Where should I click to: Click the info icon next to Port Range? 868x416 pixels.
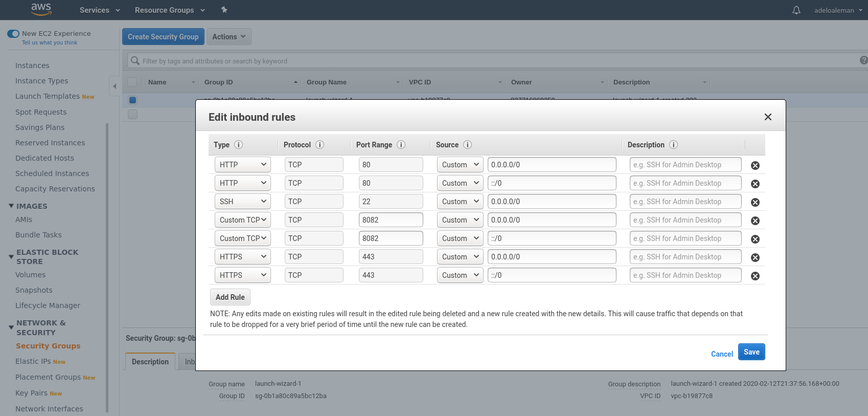[401, 145]
